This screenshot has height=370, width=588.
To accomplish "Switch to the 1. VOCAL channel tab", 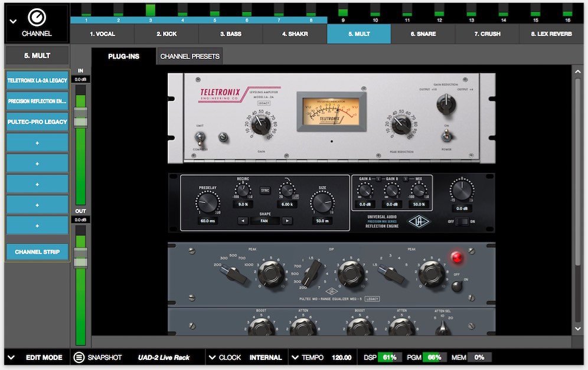I will click(102, 34).
